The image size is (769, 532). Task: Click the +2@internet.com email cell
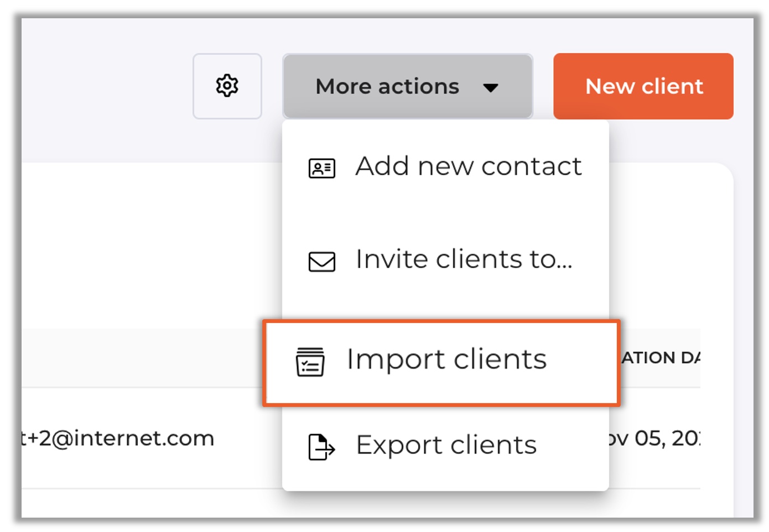117,438
